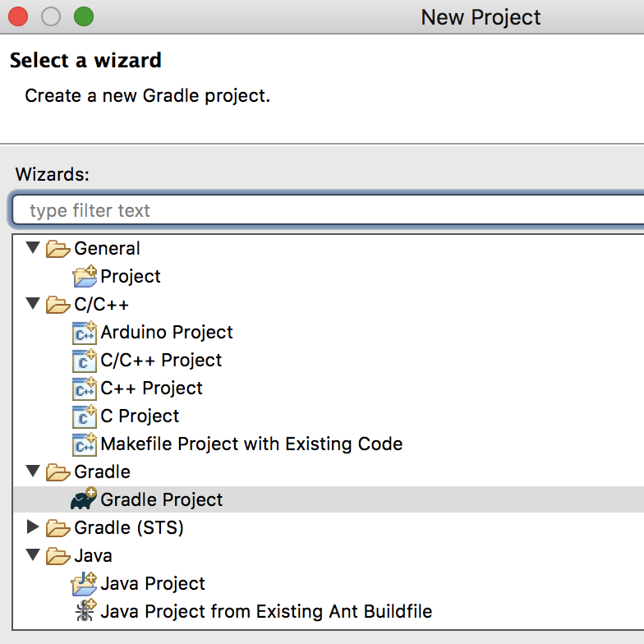Viewport: 644px width, 644px height.
Task: Collapse the C/C++ category
Action: coord(33,303)
